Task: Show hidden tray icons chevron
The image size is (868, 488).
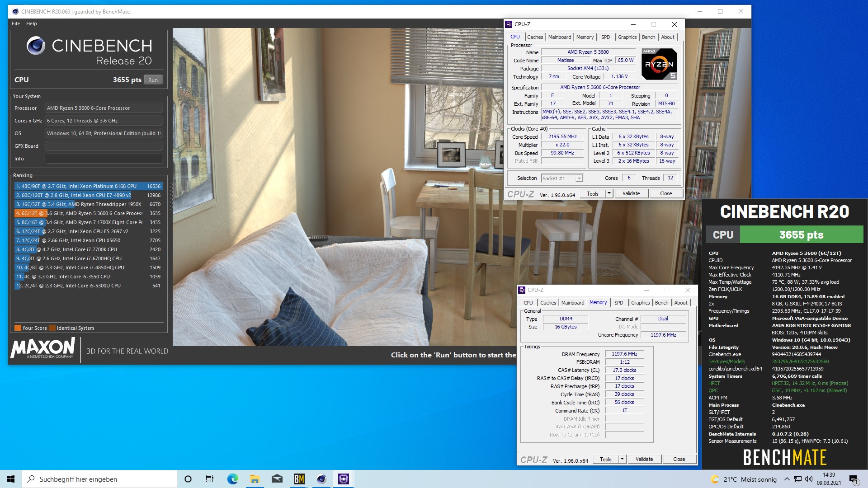Action: [x=787, y=479]
